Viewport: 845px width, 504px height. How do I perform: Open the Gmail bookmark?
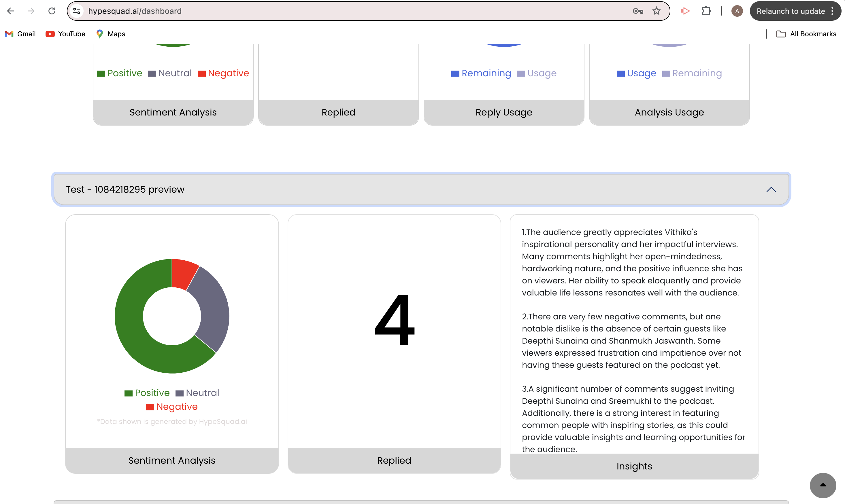[21, 34]
